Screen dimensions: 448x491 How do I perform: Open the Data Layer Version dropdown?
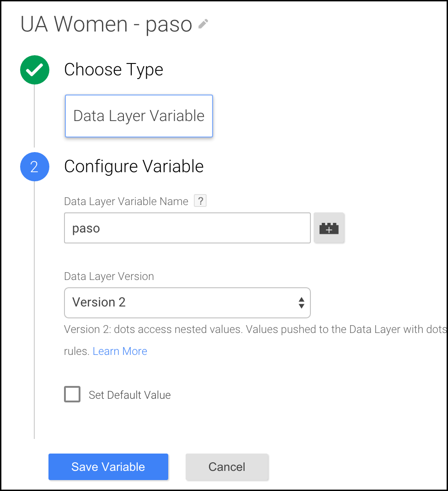click(187, 303)
